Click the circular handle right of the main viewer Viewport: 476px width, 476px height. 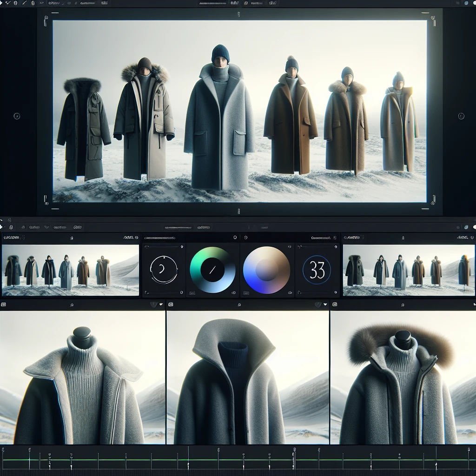click(x=461, y=116)
